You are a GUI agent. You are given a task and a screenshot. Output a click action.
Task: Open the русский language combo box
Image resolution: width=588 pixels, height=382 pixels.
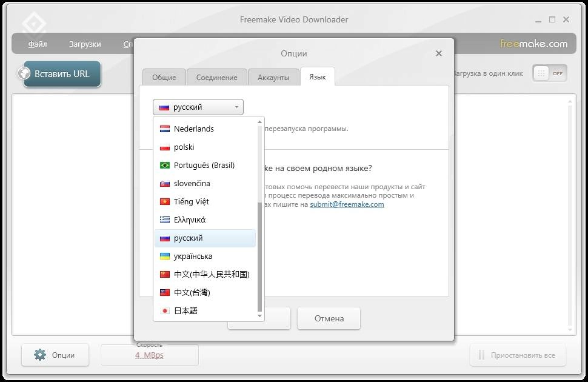(x=198, y=107)
